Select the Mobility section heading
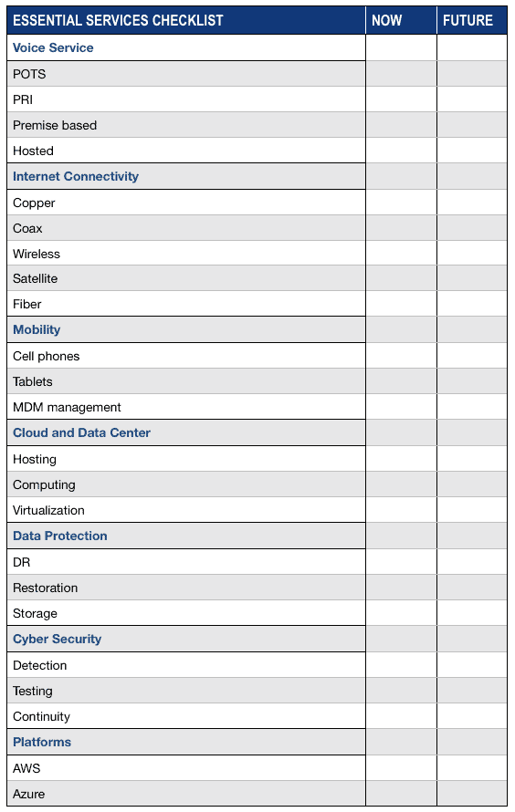The width and height of the screenshot is (515, 812). coord(37,329)
